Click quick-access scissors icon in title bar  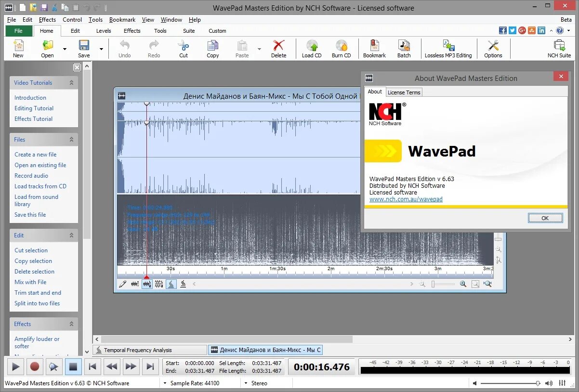pos(54,7)
